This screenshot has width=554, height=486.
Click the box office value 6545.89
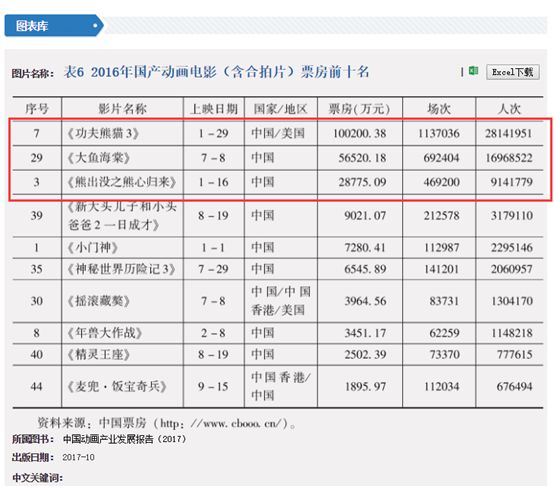point(365,269)
